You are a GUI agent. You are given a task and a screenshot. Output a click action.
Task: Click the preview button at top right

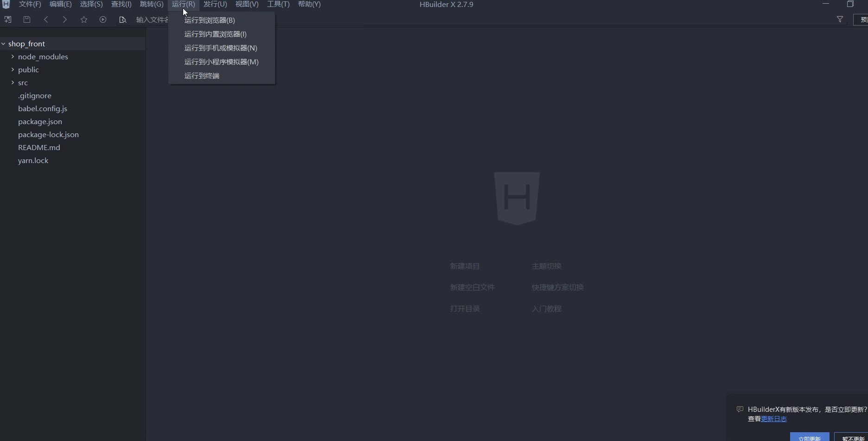click(861, 19)
